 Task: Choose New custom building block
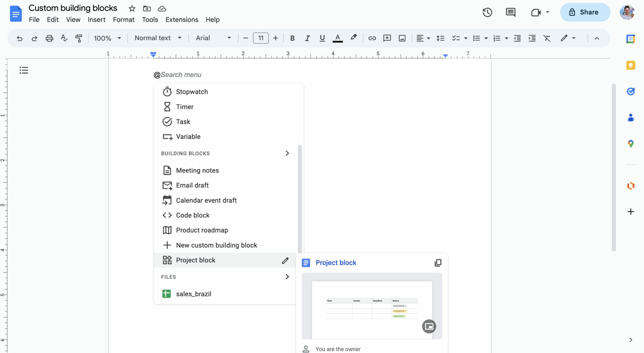pyautogui.click(x=225, y=245)
